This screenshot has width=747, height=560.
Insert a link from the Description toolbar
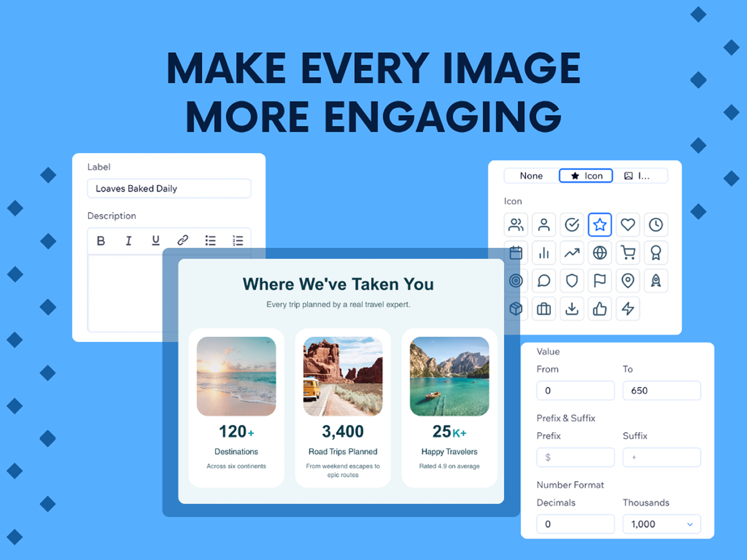pyautogui.click(x=183, y=241)
